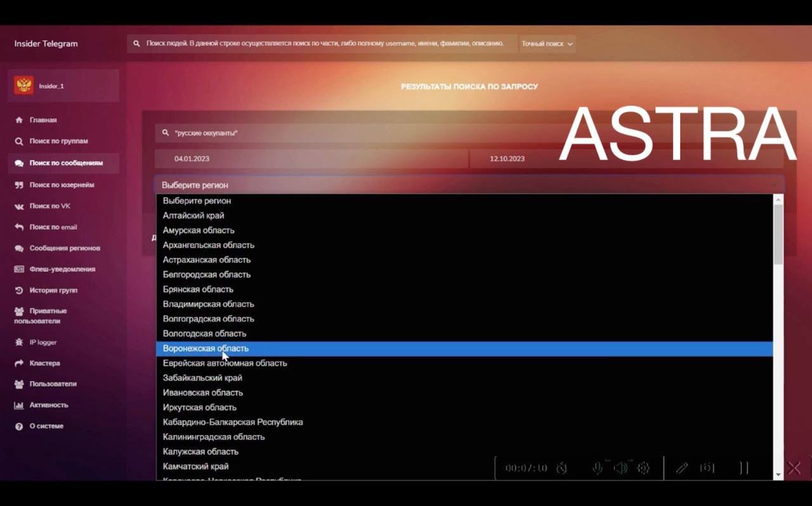The height and width of the screenshot is (506, 812).
Task: Open Приватные пользователи in the sidebar
Action: [41, 316]
